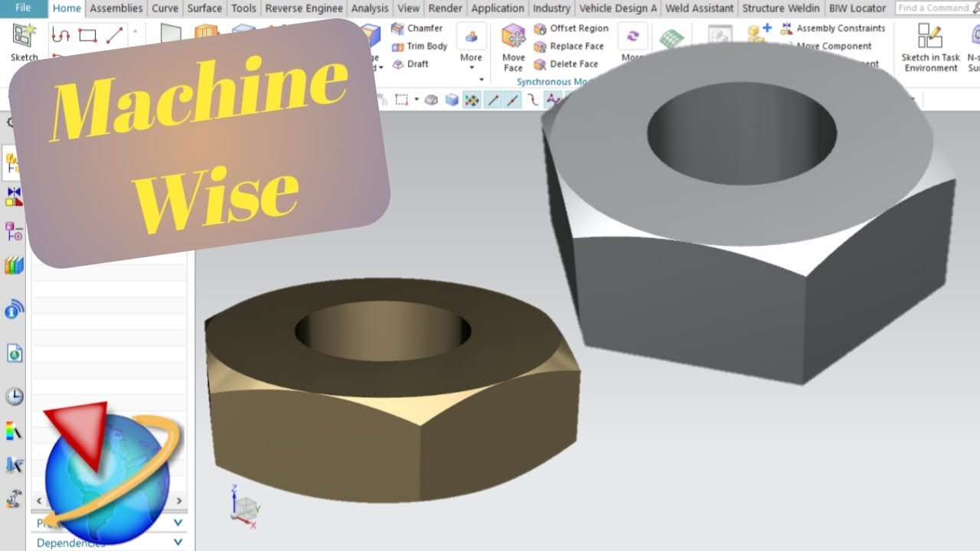The height and width of the screenshot is (551, 980).
Task: Toggle the point on curve snap
Action: coord(533,100)
